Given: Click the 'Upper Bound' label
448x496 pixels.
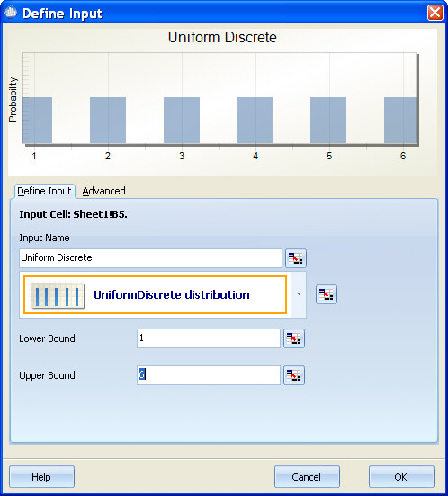Looking at the screenshot, I should point(47,375).
